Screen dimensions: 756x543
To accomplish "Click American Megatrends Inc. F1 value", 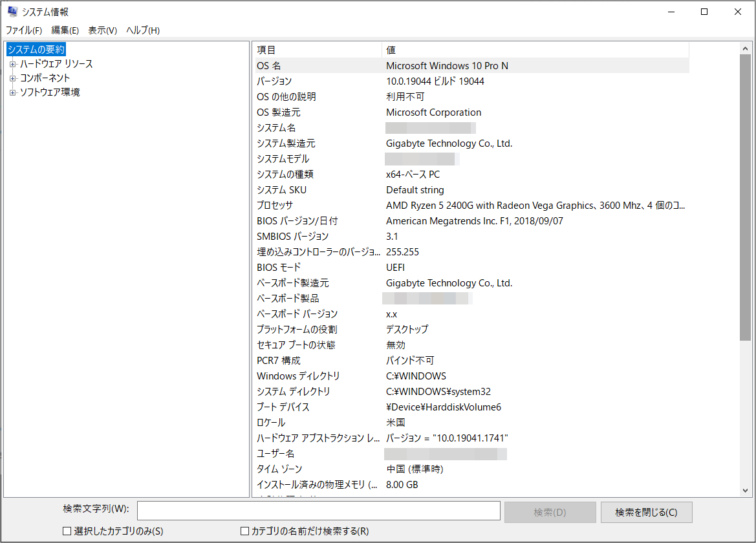I will (x=475, y=220).
